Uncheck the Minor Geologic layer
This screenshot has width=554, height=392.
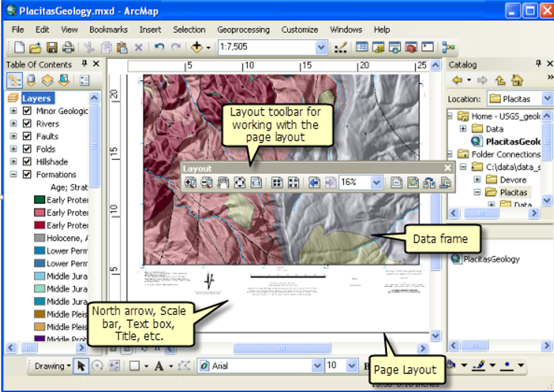(x=27, y=111)
